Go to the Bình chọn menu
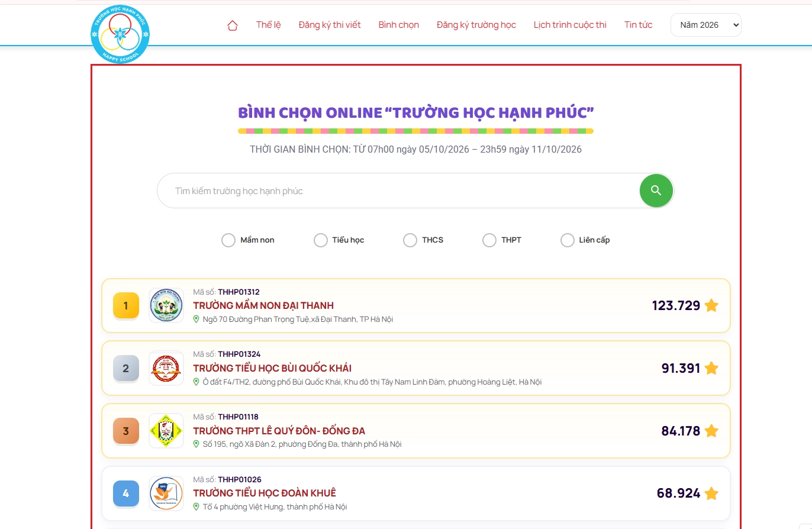This screenshot has height=529, width=812. [x=399, y=25]
